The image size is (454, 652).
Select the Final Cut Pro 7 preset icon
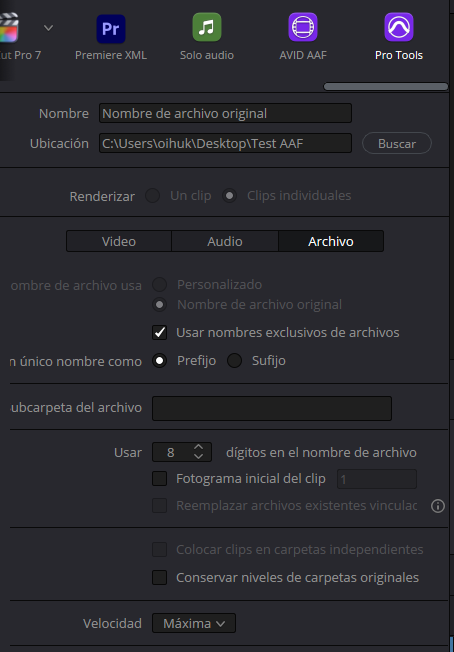click(9, 28)
